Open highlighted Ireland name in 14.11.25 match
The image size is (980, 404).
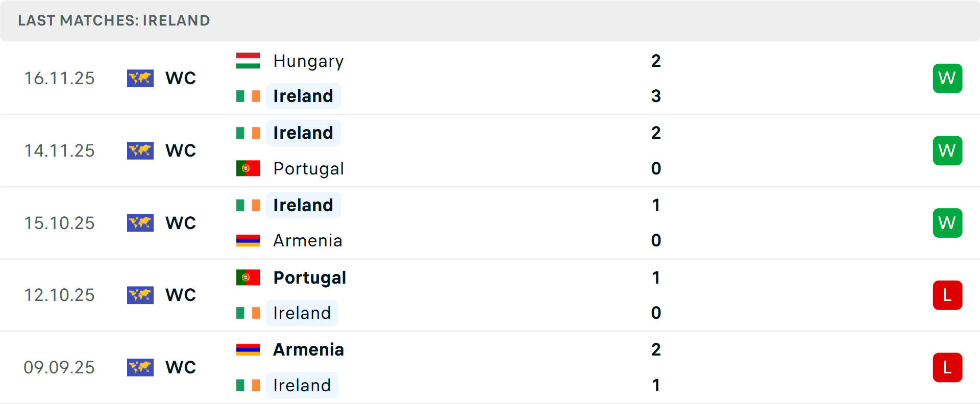coord(303,133)
